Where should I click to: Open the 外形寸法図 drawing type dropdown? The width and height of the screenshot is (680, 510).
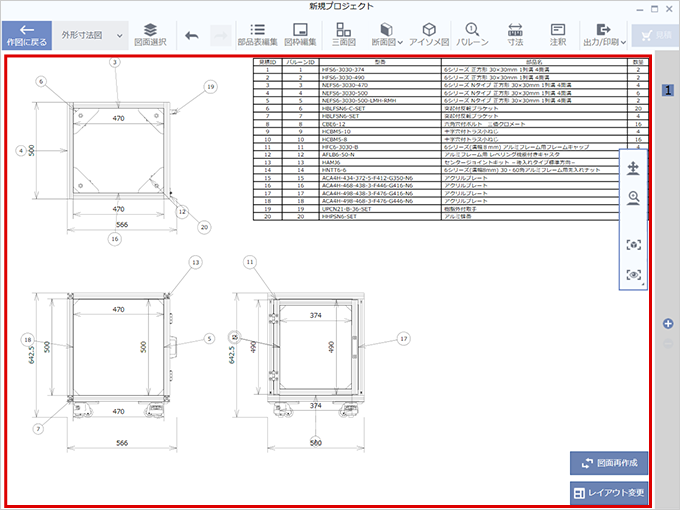91,36
